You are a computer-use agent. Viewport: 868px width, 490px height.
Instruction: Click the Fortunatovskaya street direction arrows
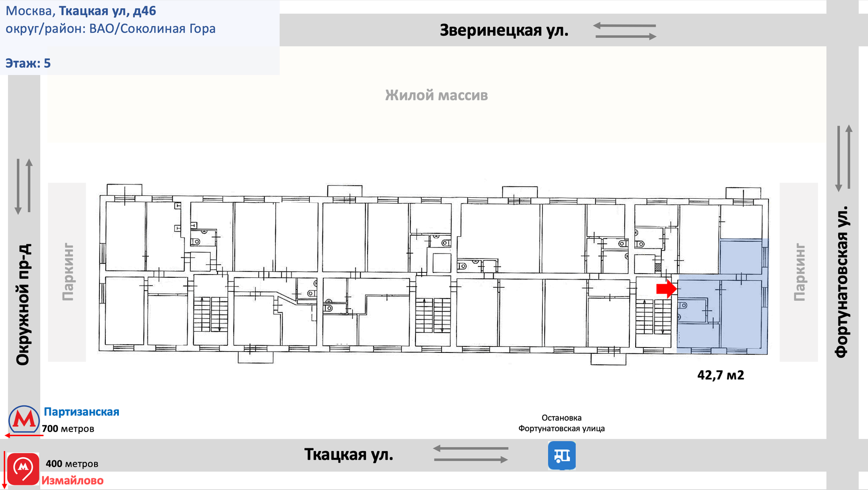(x=844, y=158)
